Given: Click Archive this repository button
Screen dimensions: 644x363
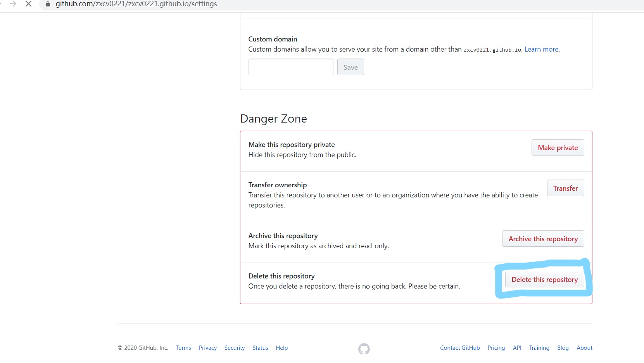Looking at the screenshot, I should click(543, 239).
